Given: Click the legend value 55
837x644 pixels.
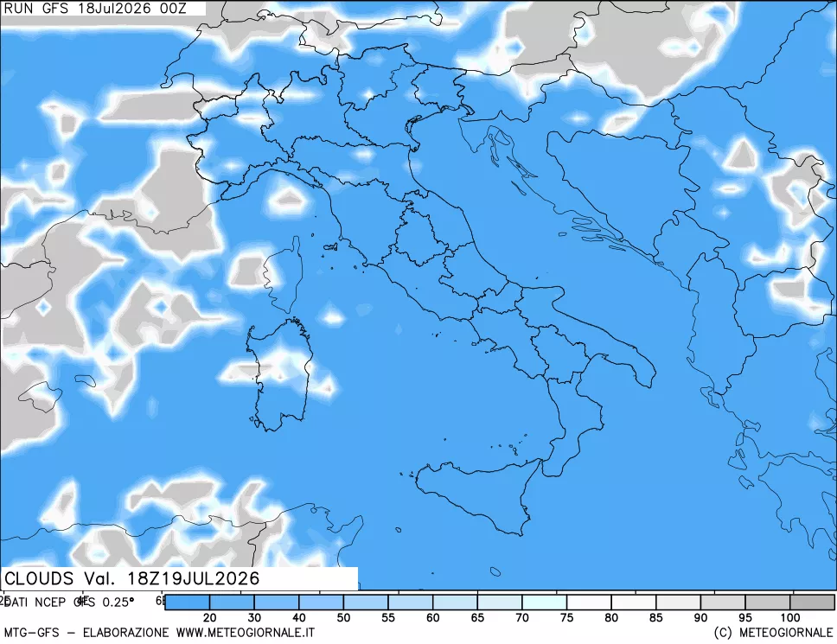Looking at the screenshot, I should 388,618.
